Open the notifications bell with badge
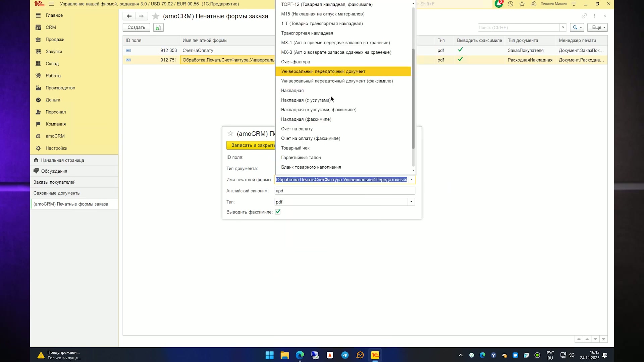Viewport: 644px width, 362px height. coord(499,4)
